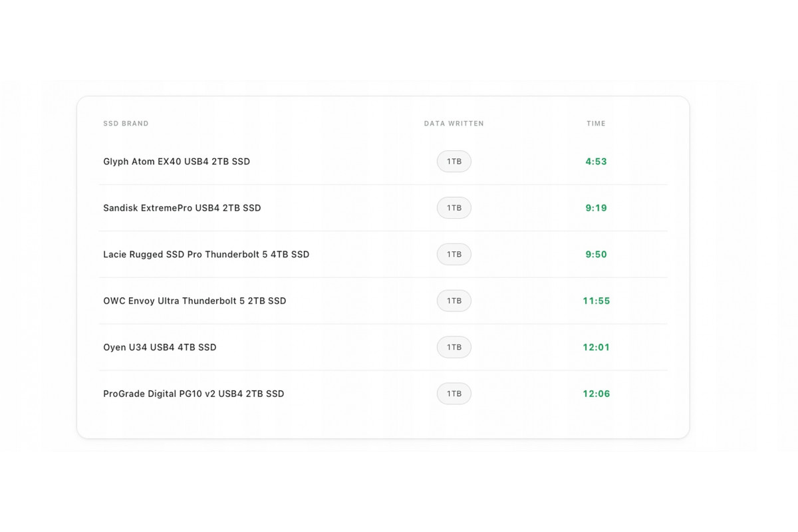
Task: Select Sandisk ExtremePro USB4 2TB SSD name
Action: (182, 208)
